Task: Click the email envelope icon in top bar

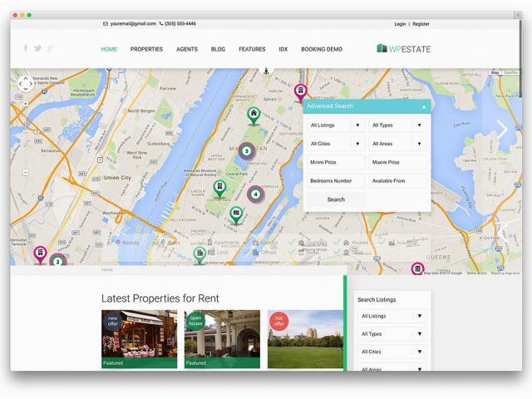Action: pyautogui.click(x=106, y=24)
